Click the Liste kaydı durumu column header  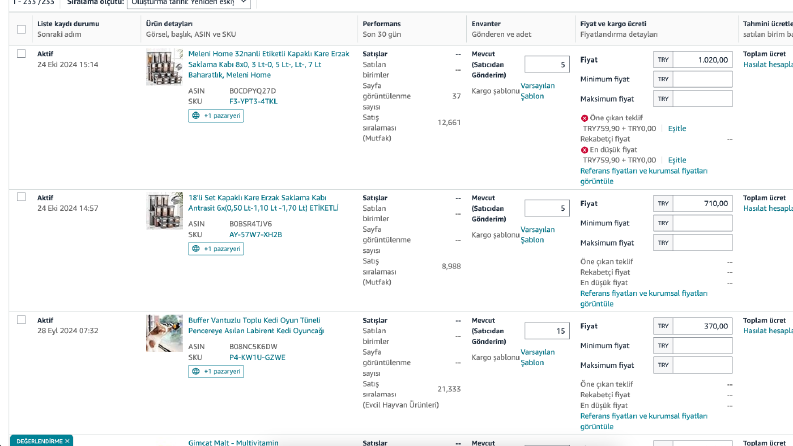(x=68, y=24)
